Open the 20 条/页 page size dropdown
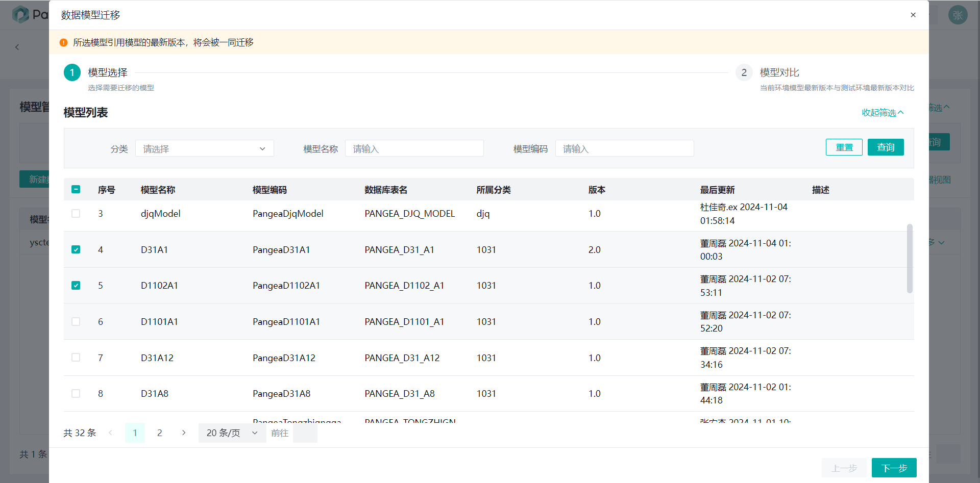The width and height of the screenshot is (980, 483). pos(232,433)
